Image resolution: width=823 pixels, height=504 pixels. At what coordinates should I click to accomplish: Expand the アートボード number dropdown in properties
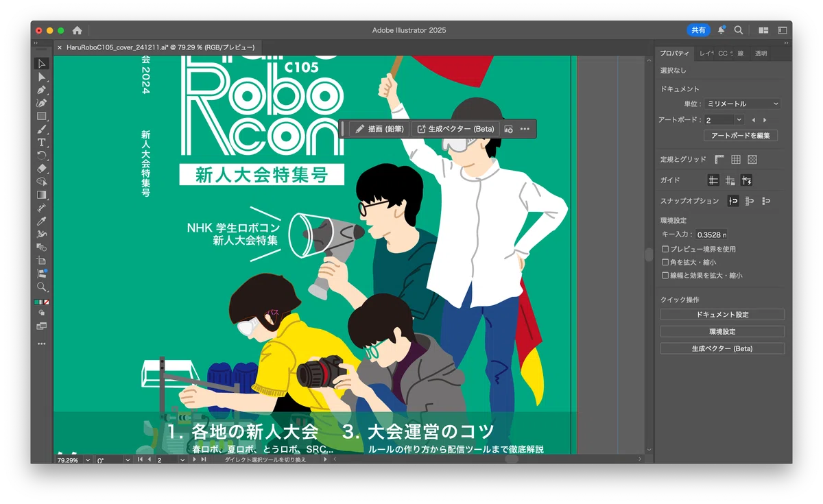click(x=739, y=120)
